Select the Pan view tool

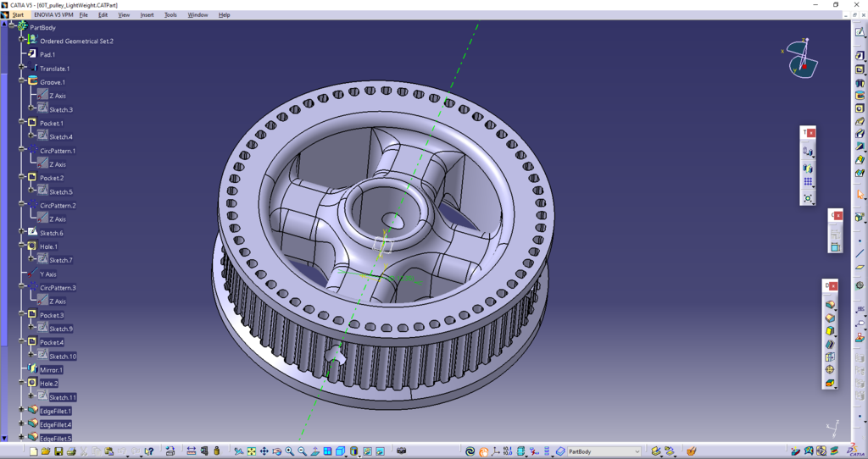click(x=264, y=451)
